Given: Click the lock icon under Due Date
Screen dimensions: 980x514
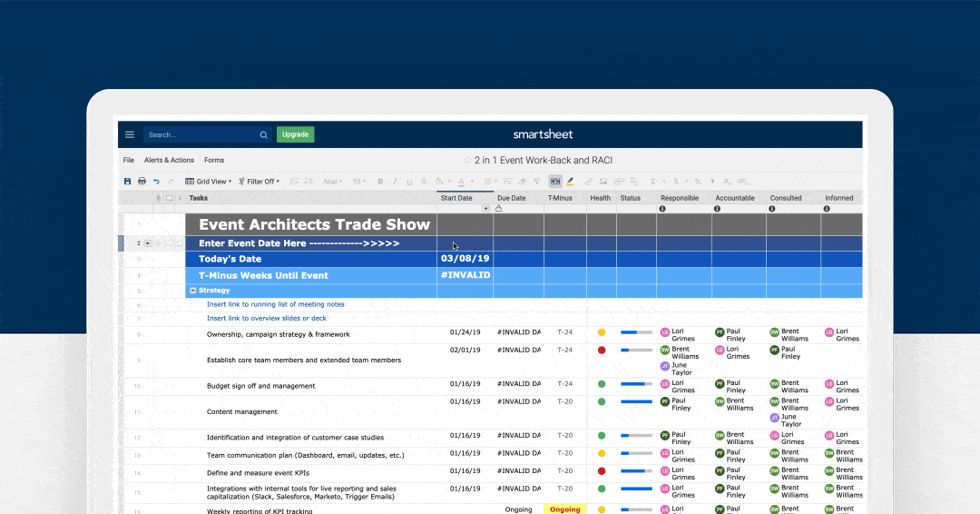Looking at the screenshot, I should [498, 209].
